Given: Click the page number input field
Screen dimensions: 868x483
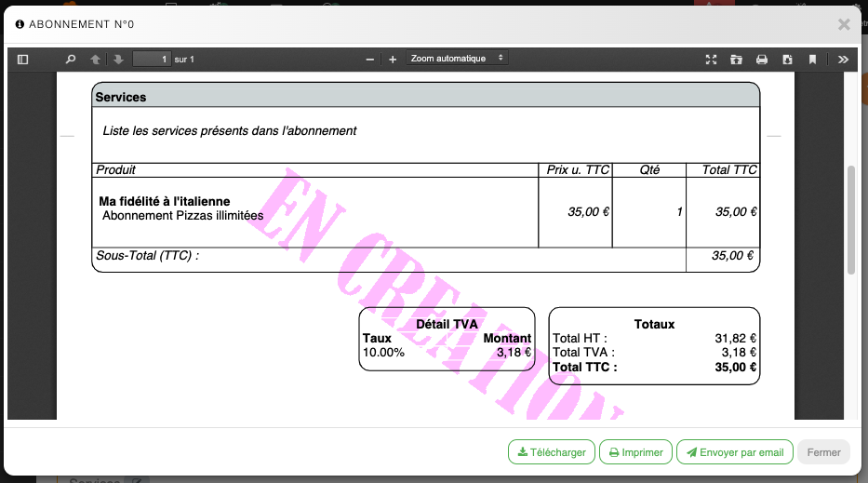Looking at the screenshot, I should [152, 60].
